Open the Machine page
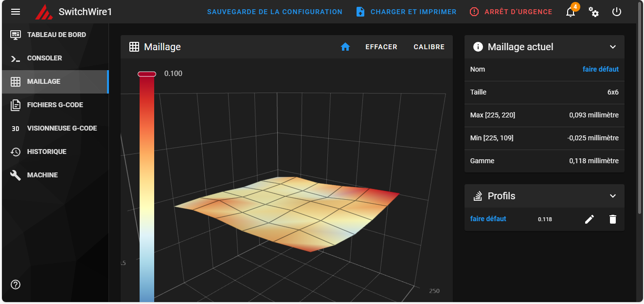This screenshot has width=644, height=304. click(54, 175)
